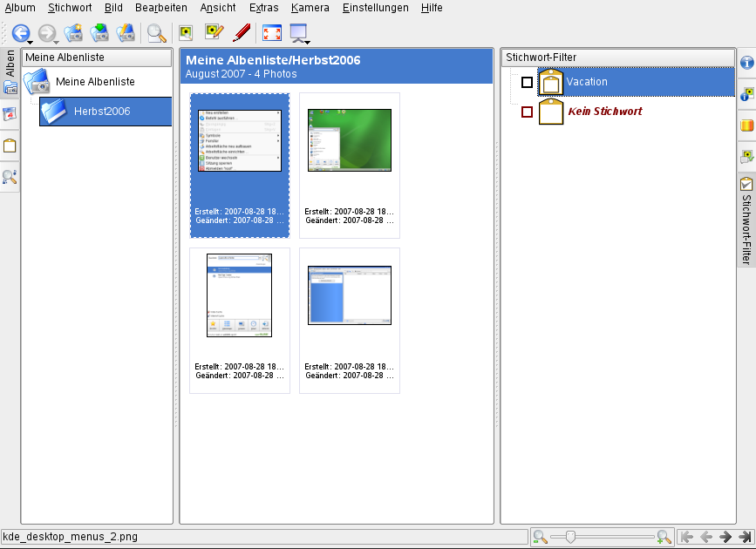Toggle full screen mode icon with red arrows
The width and height of the screenshot is (756, 549).
coord(272,33)
